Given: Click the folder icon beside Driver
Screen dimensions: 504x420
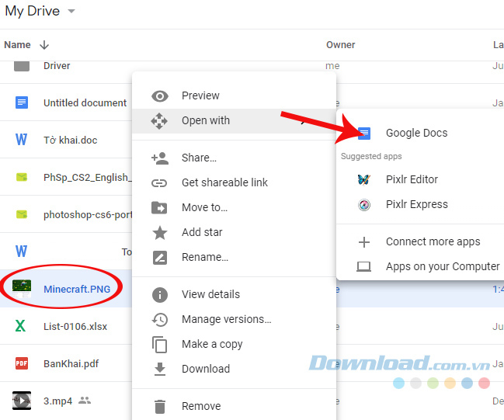Looking at the screenshot, I should tap(22, 66).
